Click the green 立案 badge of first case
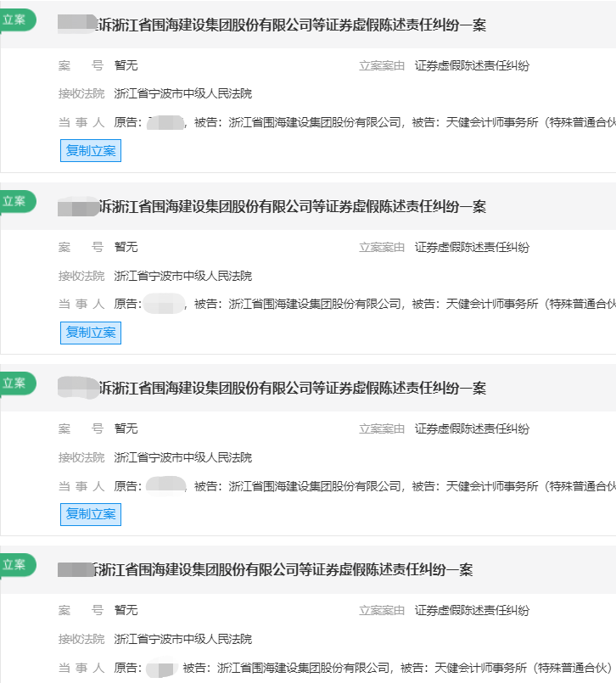This screenshot has width=616, height=683. pos(18,20)
